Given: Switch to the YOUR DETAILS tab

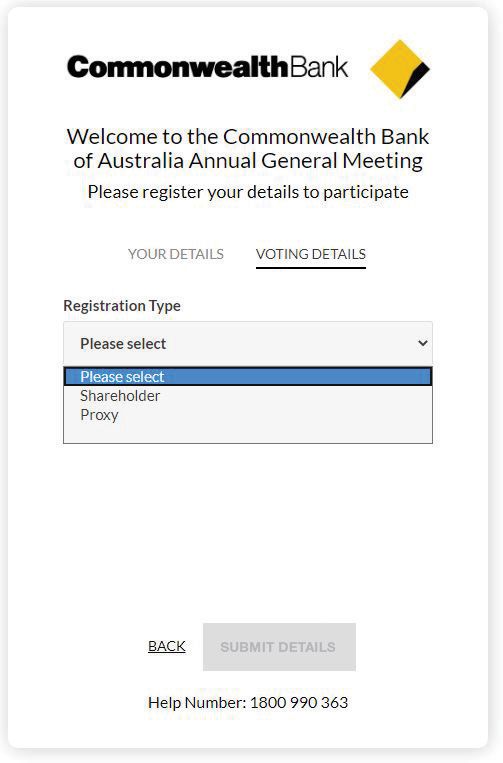Looking at the screenshot, I should (176, 254).
